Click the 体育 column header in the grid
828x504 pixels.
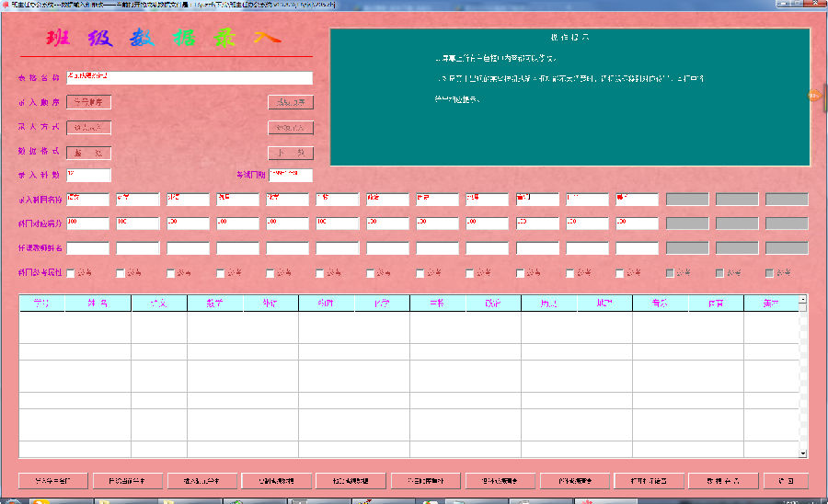(716, 304)
